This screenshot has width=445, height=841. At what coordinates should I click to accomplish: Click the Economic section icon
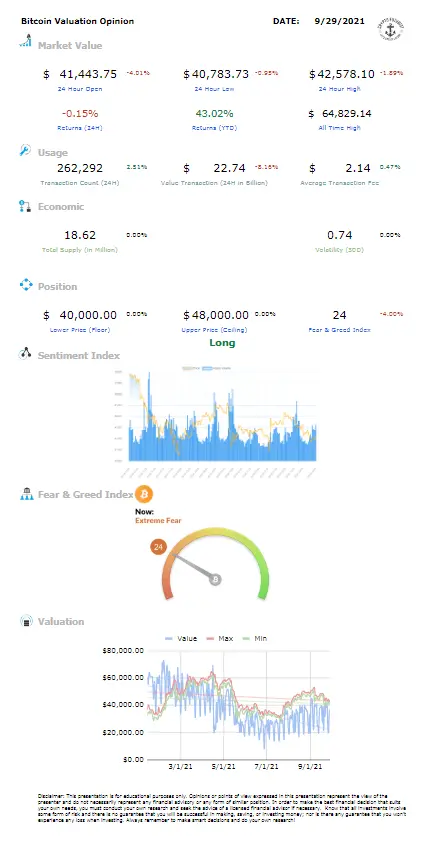click(25, 206)
